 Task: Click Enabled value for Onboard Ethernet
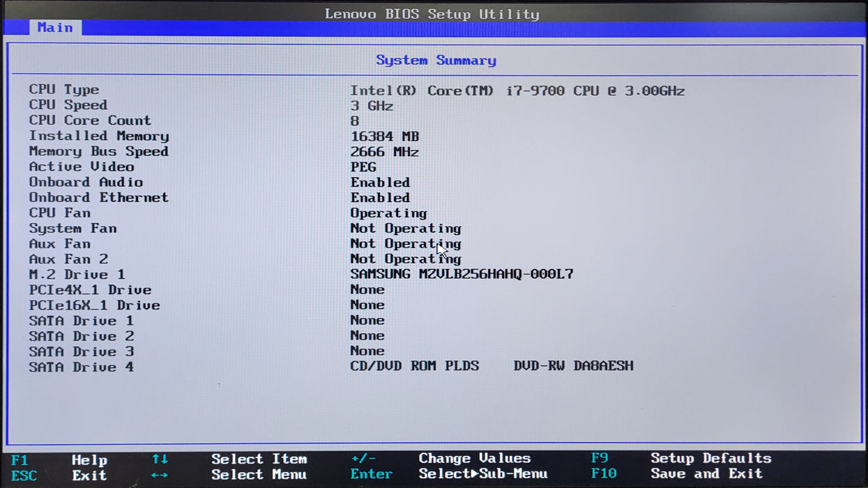[380, 198]
